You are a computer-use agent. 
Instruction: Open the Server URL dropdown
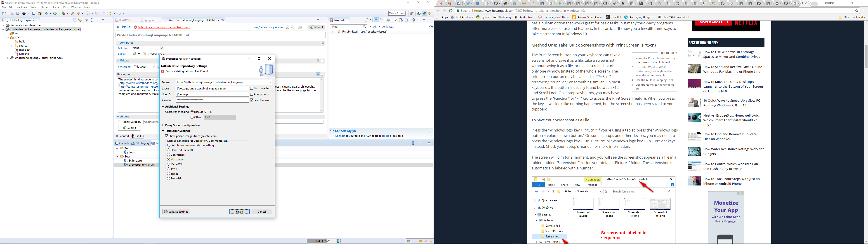coord(270,82)
